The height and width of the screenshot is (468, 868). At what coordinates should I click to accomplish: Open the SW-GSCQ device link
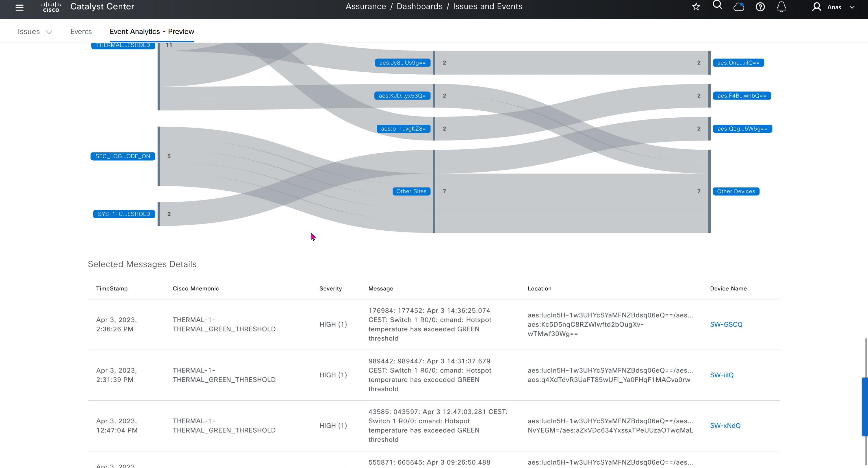click(726, 324)
